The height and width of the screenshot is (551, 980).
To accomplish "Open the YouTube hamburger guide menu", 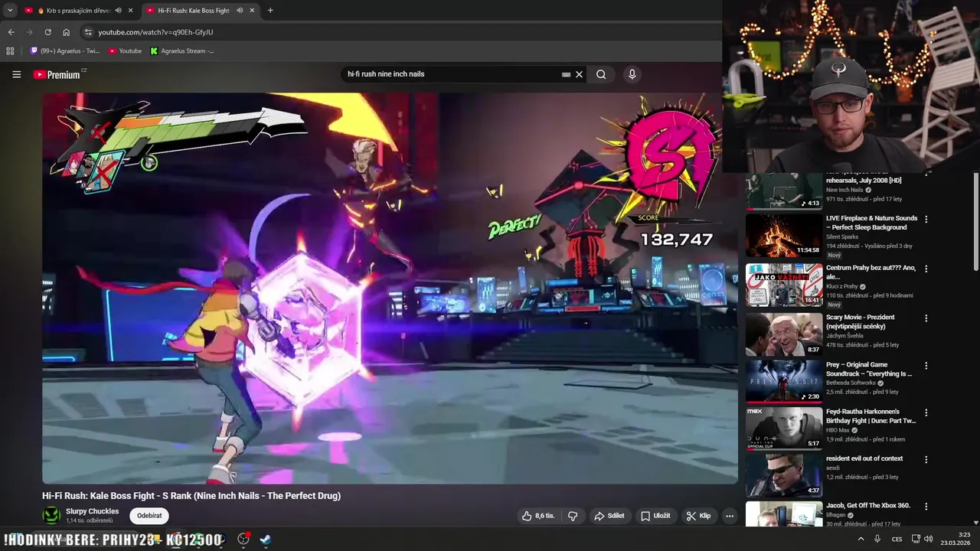I will [16, 74].
